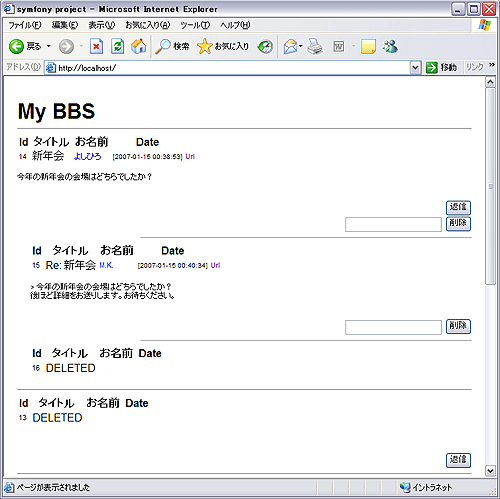Click the scrollbar down arrow
This screenshot has width=500, height=499.
tap(490, 471)
